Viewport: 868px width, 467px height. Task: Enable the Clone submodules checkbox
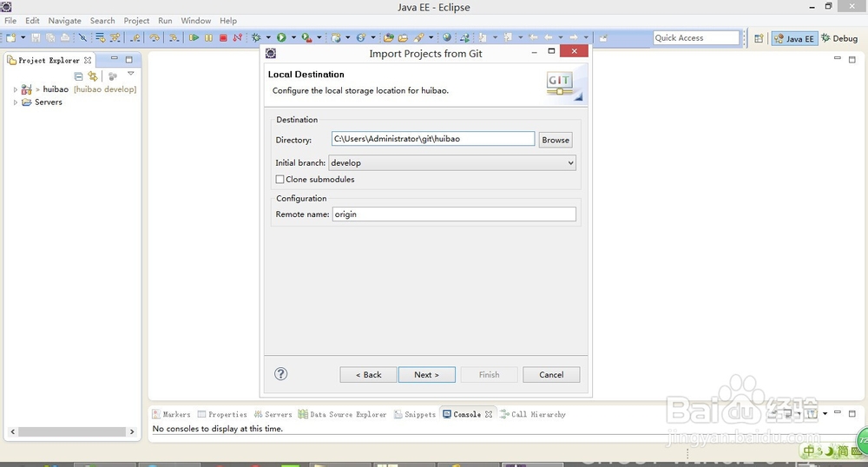pos(280,180)
